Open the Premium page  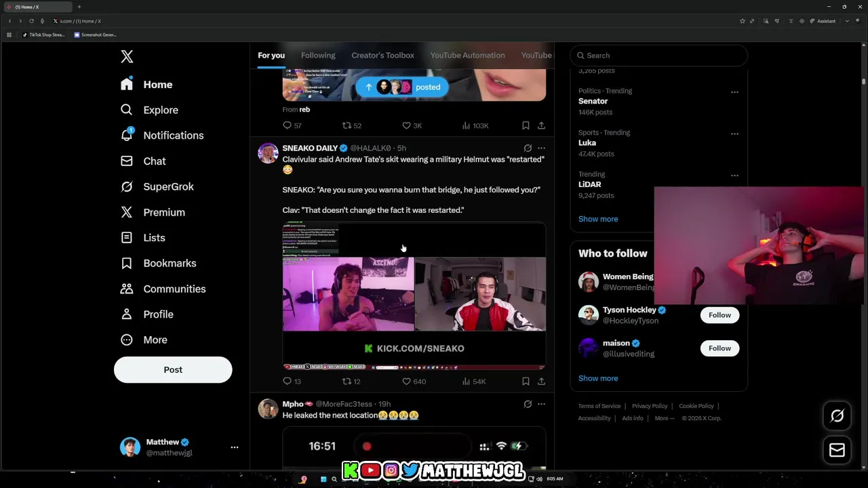153,212
